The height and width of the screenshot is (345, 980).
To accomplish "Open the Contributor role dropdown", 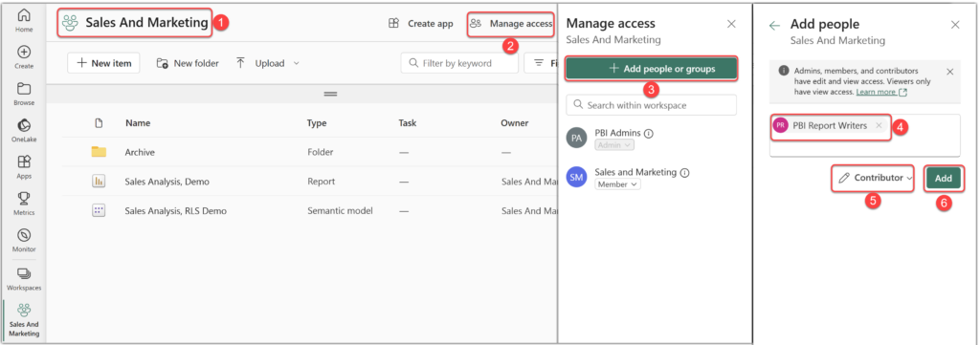I will click(874, 178).
